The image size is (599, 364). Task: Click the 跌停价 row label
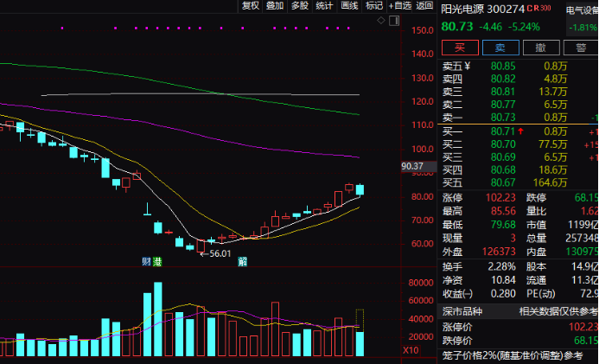457,341
